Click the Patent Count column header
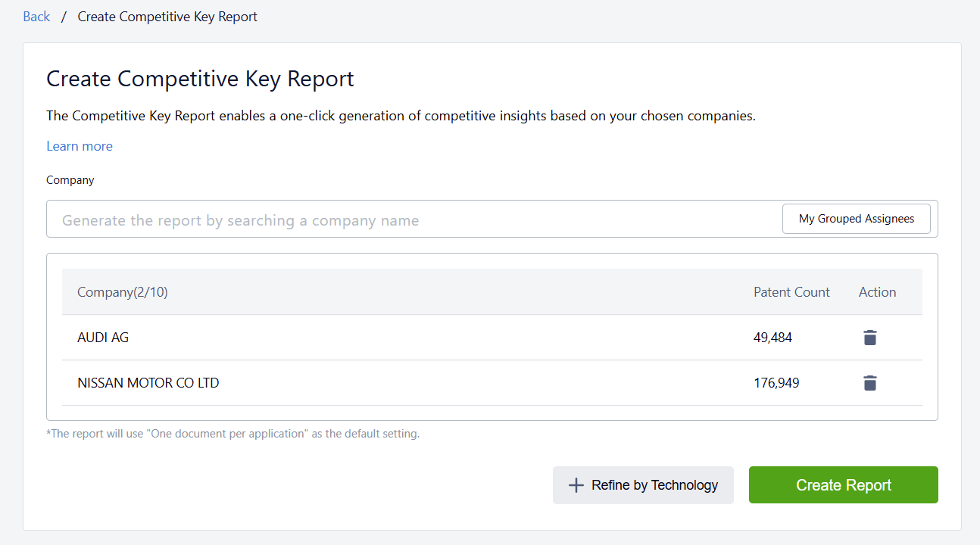The width and height of the screenshot is (980, 545). (x=791, y=292)
